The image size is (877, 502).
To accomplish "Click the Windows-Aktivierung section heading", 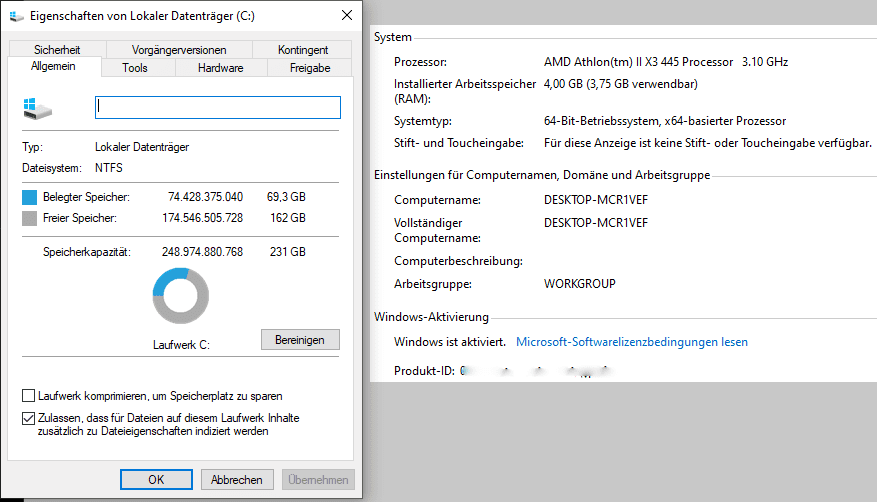I will (431, 317).
